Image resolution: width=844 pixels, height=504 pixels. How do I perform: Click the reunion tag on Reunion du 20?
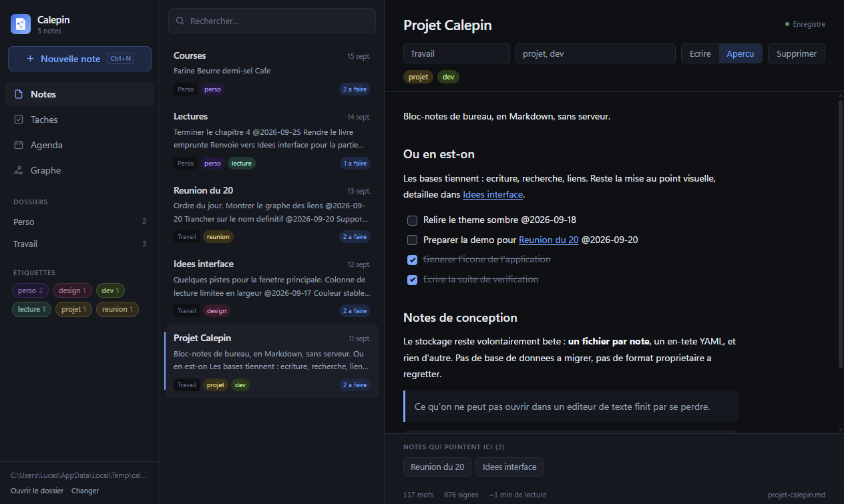pyautogui.click(x=218, y=236)
